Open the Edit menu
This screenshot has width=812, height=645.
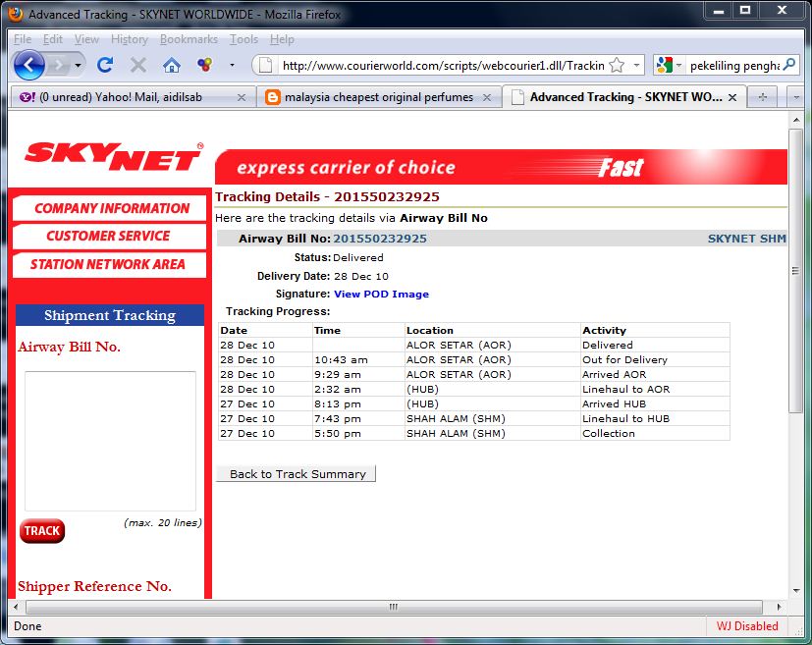coord(52,39)
